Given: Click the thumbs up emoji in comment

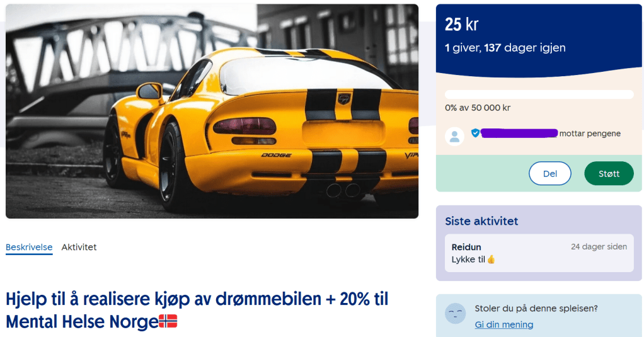Looking at the screenshot, I should point(492,260).
